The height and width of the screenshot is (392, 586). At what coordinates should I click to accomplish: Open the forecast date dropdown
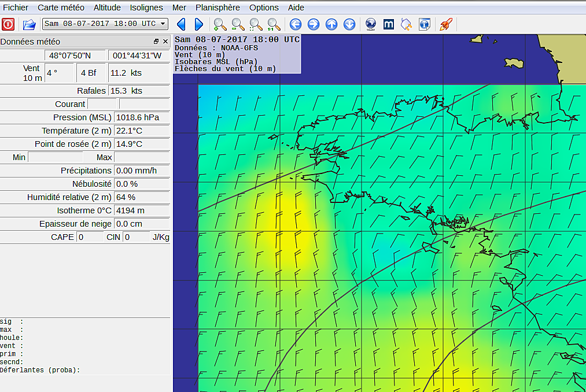(105, 24)
